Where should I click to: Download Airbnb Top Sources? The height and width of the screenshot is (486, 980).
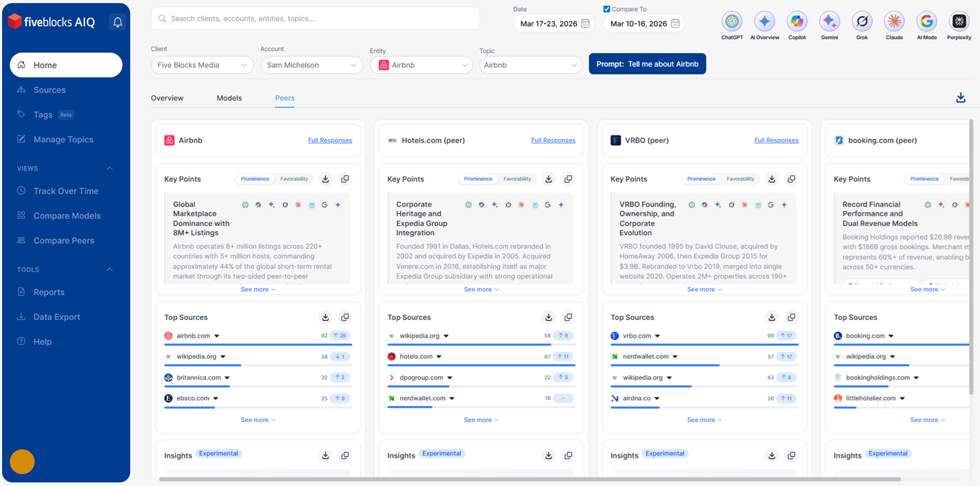pyautogui.click(x=326, y=317)
